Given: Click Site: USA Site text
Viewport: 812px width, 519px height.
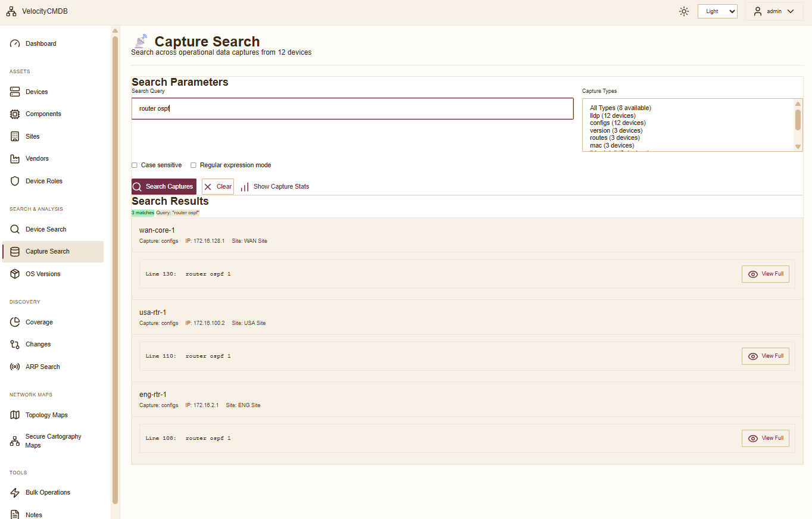Looking at the screenshot, I should pyautogui.click(x=249, y=323).
